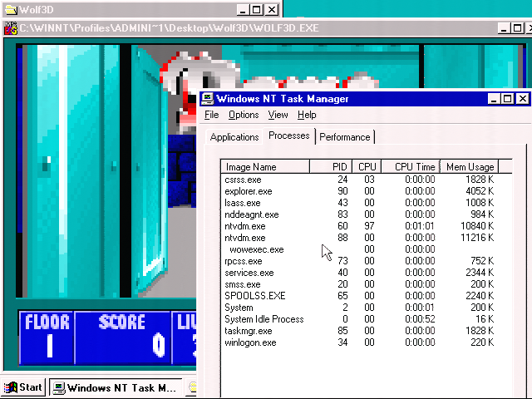Select the System process row
Image resolution: width=532 pixels, height=399 pixels.
click(x=360, y=308)
